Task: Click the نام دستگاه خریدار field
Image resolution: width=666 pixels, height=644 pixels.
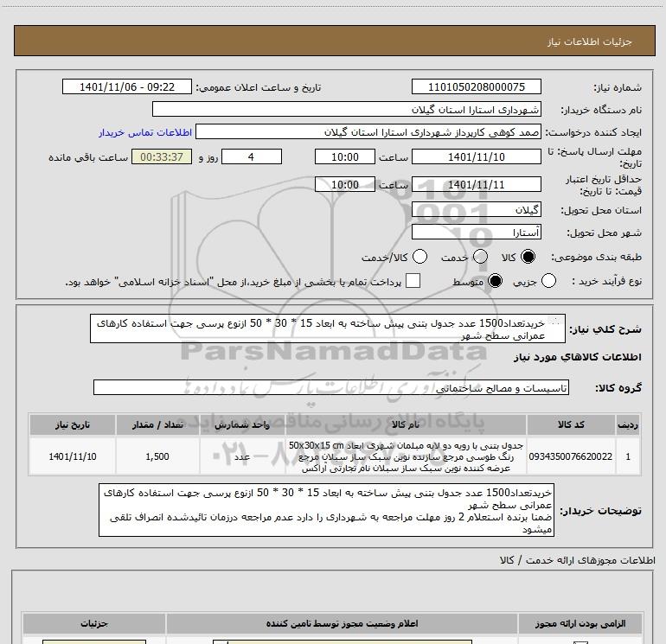Action: [x=347, y=109]
